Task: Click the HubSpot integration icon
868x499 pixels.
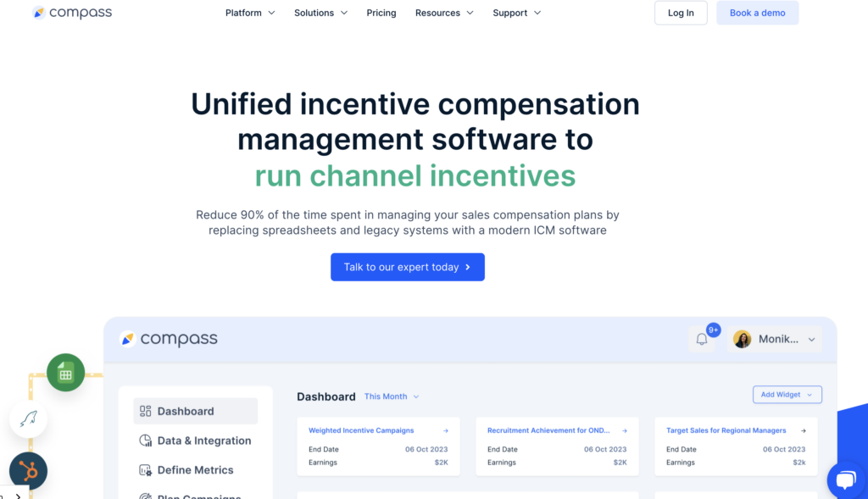Action: pyautogui.click(x=28, y=471)
